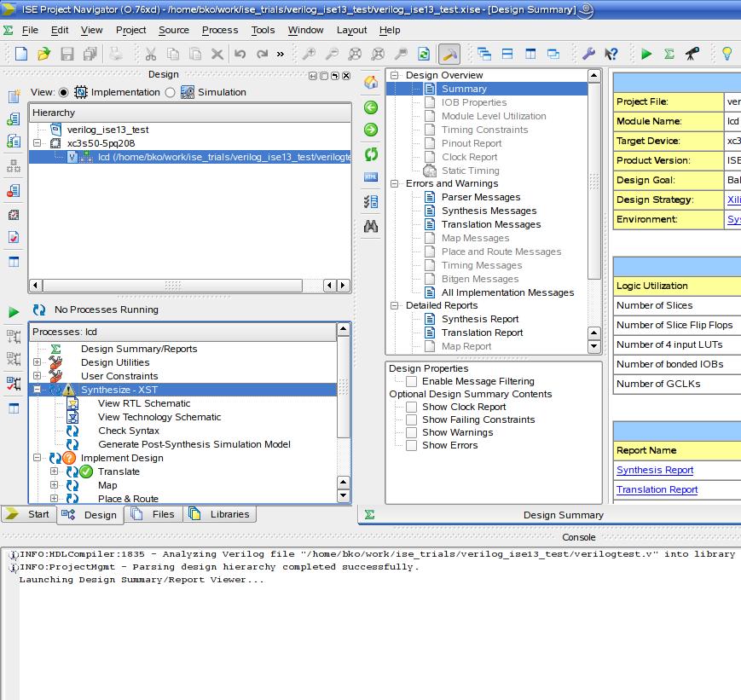Click hierarchy scroll-right arrow button
The width and height of the screenshot is (741, 700).
pyautogui.click(x=343, y=286)
